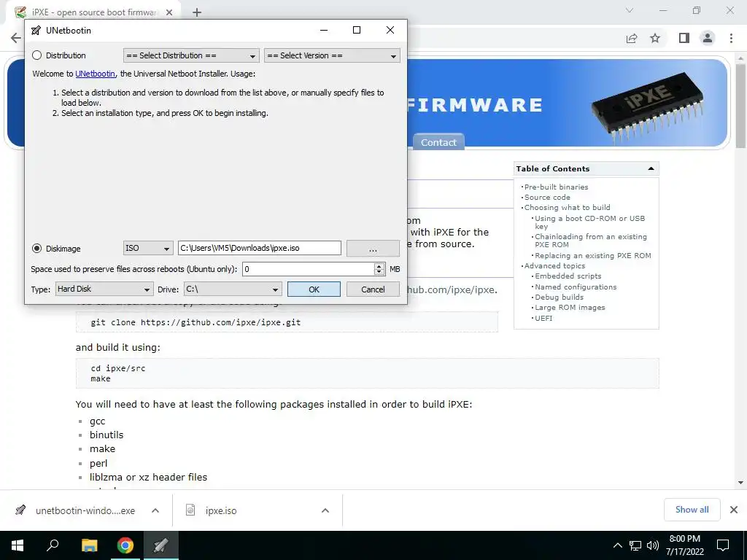Open UEFI contents link
Viewport: 747px width, 560px height.
(x=543, y=318)
